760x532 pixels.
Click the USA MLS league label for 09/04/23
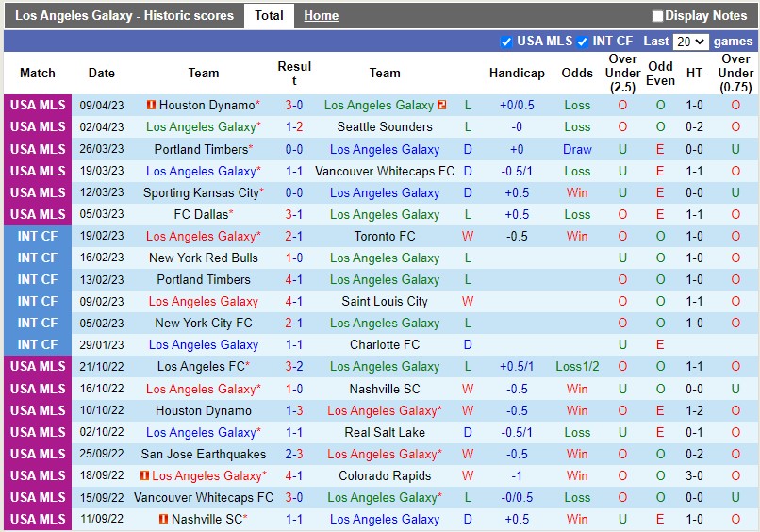click(x=38, y=105)
